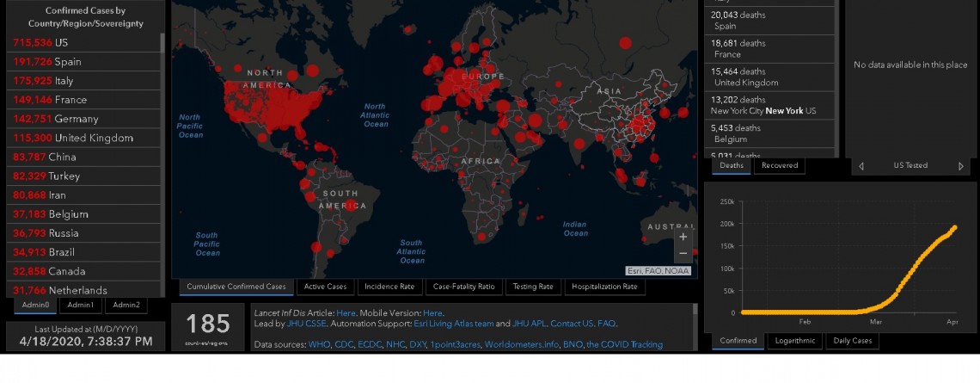Screen dimensions: 980x383
Task: Zoom in on map with plus button
Action: [x=683, y=237]
